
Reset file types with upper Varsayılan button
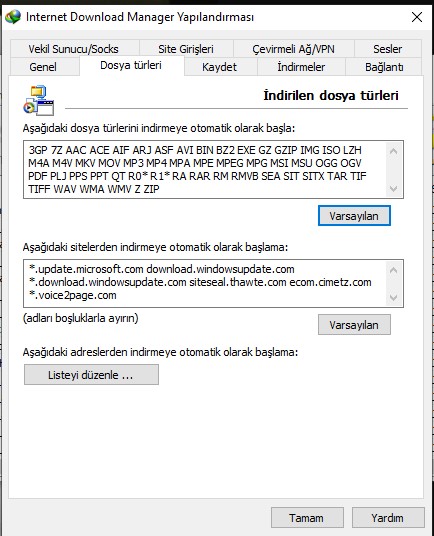tap(354, 216)
